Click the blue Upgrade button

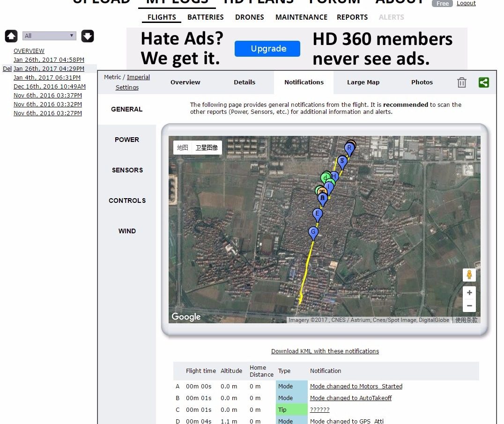click(x=267, y=49)
